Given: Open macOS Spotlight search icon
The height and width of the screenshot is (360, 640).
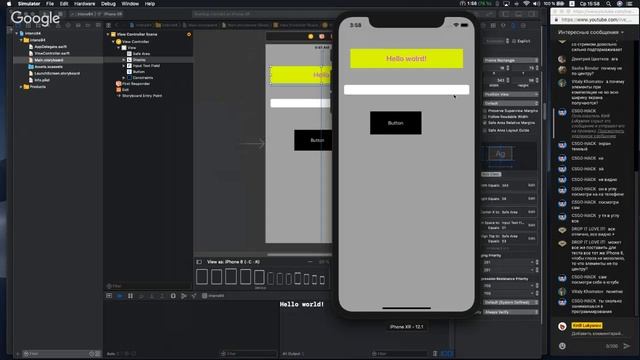Looking at the screenshot, I should (609, 4).
